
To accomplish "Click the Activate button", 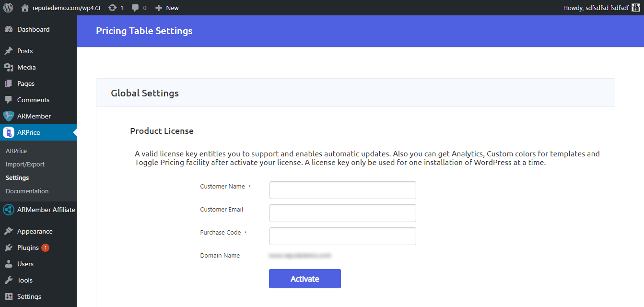I will point(305,279).
